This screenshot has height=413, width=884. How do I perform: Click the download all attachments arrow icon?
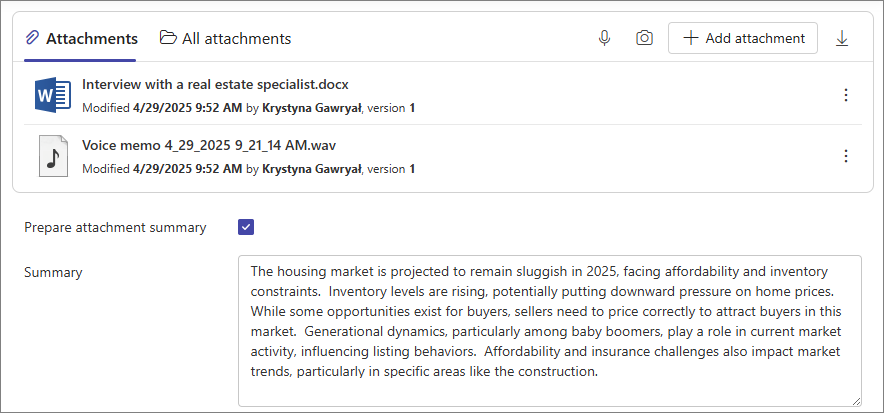coord(842,38)
